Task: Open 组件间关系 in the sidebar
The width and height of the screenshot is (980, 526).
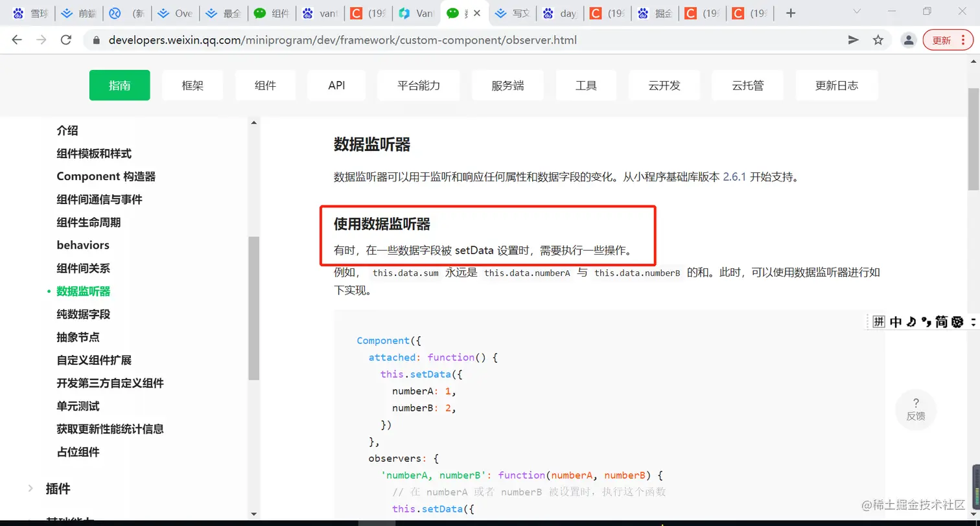Action: (83, 268)
